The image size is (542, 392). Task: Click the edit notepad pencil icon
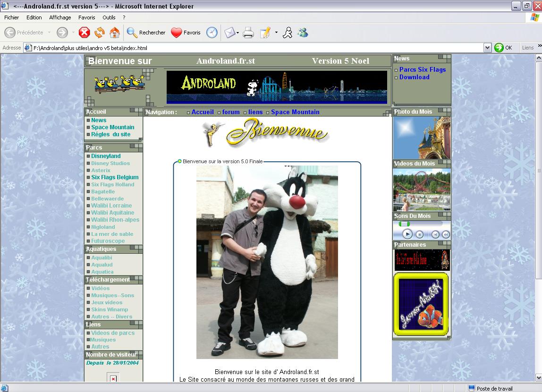[x=265, y=33]
